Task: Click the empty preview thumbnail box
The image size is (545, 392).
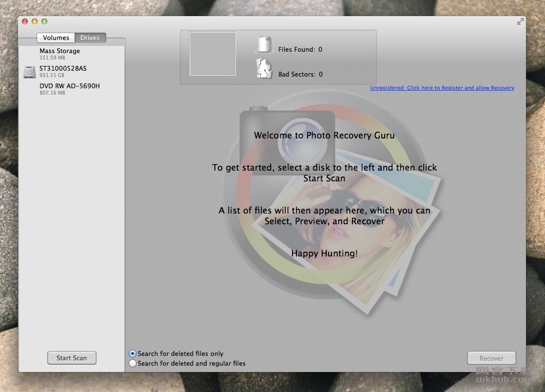Action: coord(213,54)
